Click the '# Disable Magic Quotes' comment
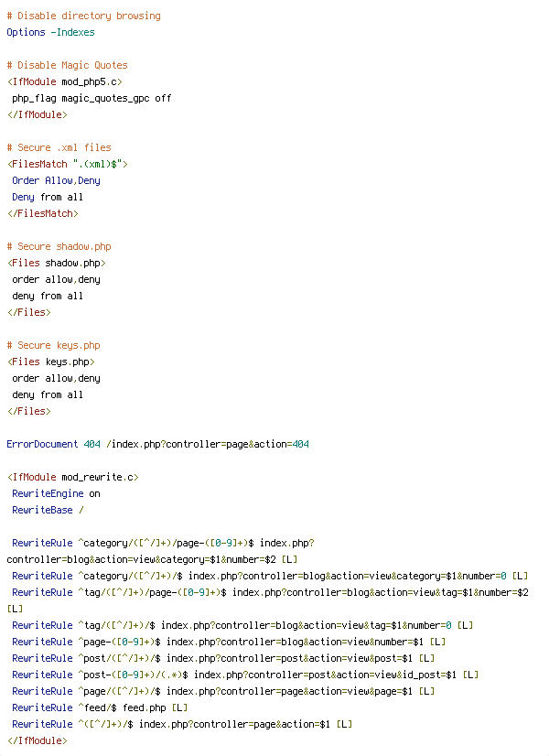Viewport: 549px width, 756px height. (68, 65)
